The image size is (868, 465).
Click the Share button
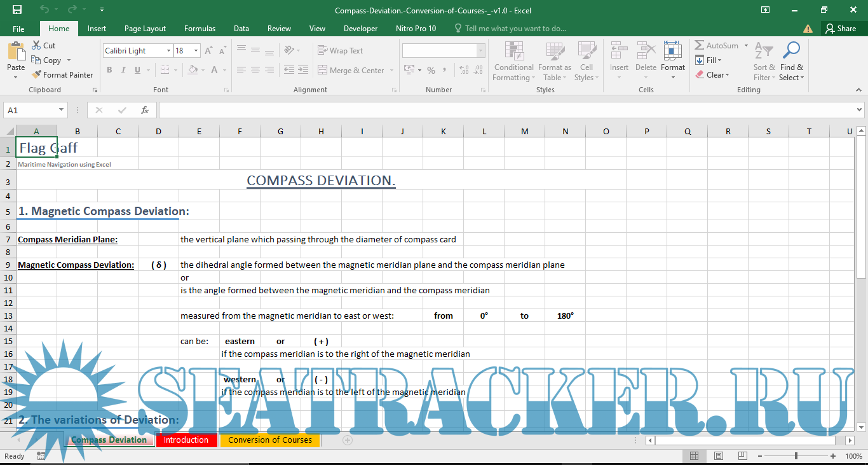(x=840, y=29)
